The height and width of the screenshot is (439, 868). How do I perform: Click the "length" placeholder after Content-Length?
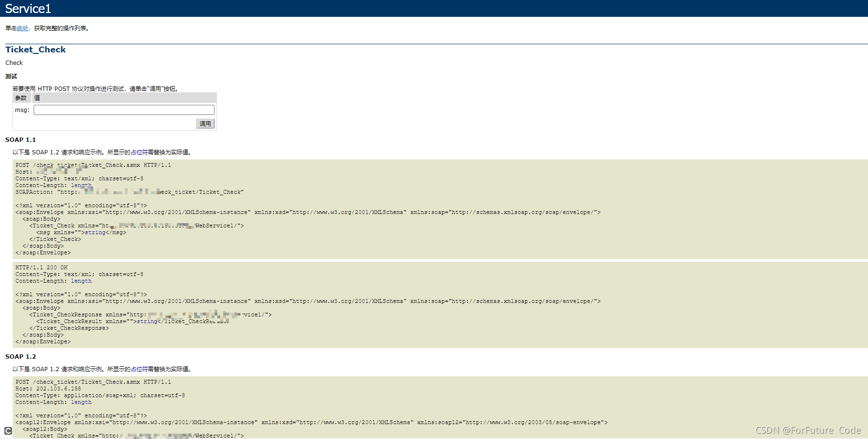81,185
